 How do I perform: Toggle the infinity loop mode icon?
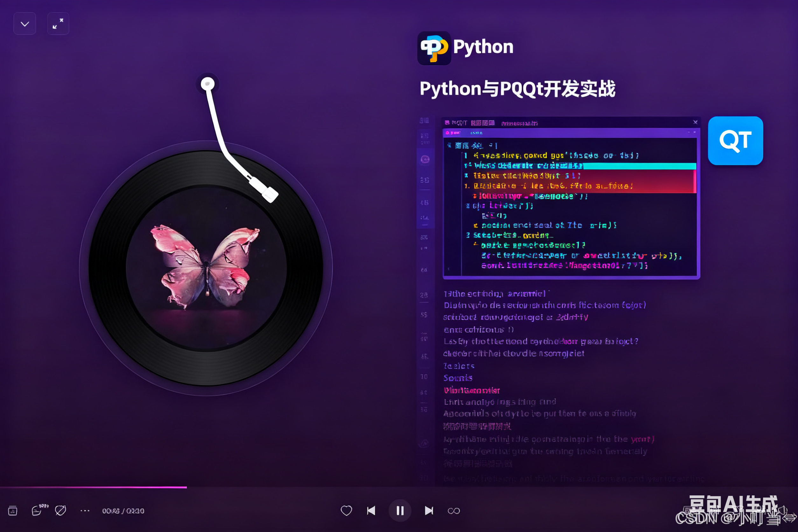pyautogui.click(x=454, y=511)
